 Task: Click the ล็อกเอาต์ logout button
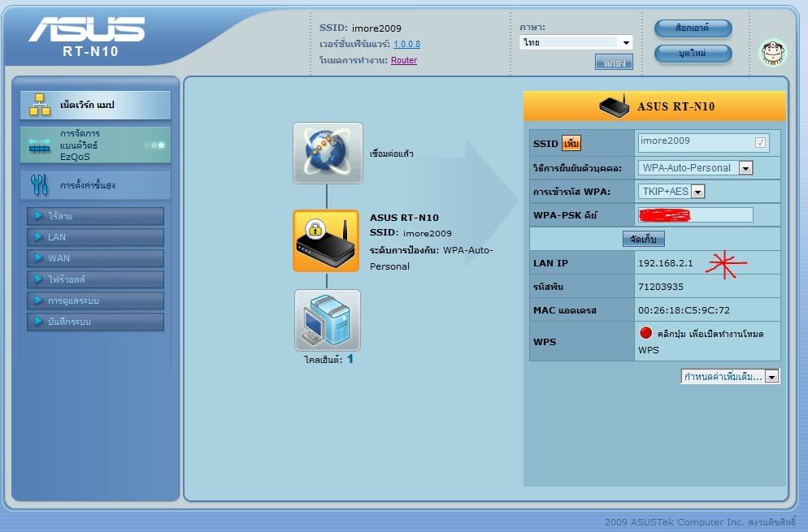click(693, 28)
